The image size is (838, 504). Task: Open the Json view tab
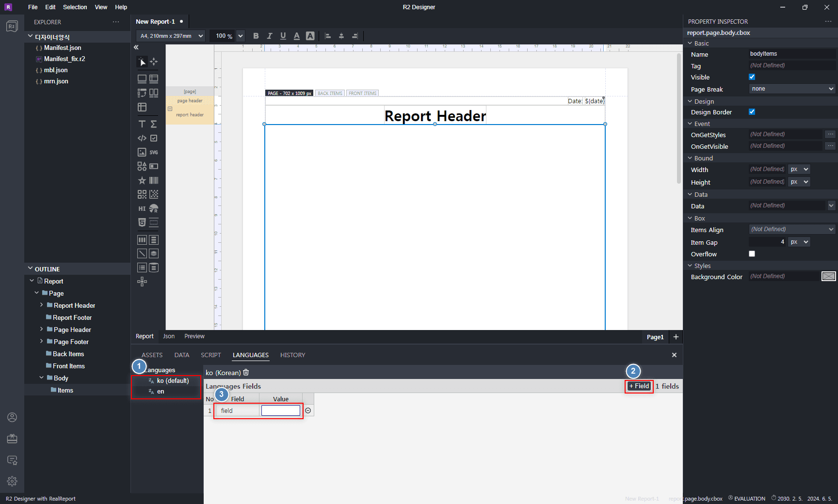(x=169, y=336)
